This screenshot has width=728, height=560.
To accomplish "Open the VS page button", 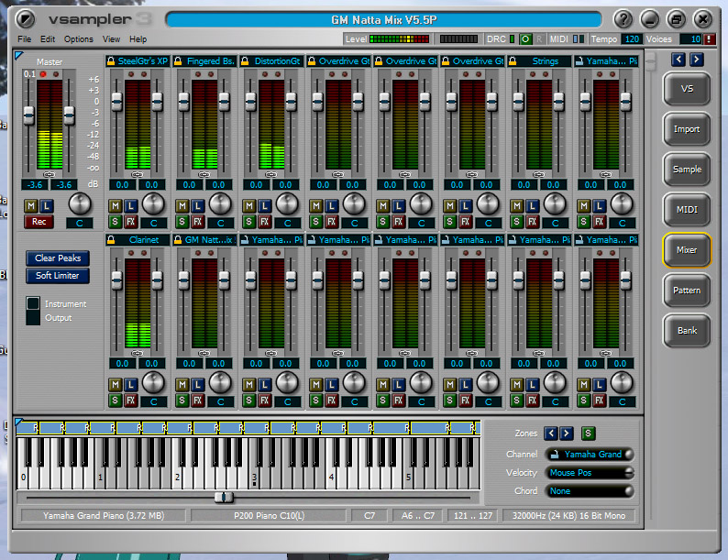I will (x=687, y=89).
